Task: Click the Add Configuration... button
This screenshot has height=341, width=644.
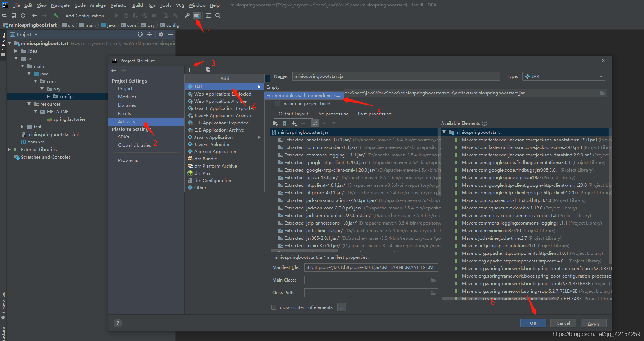Action: click(86, 15)
